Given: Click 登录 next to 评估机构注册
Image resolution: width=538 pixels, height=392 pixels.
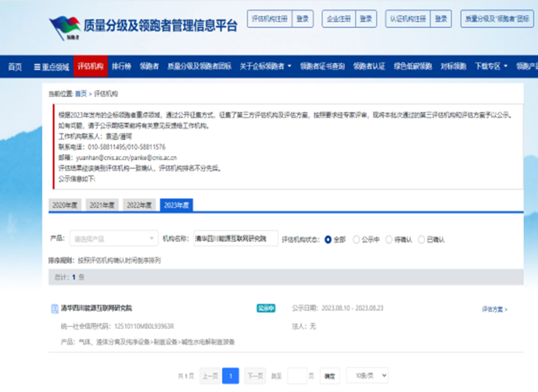Looking at the screenshot, I should tap(303, 19).
